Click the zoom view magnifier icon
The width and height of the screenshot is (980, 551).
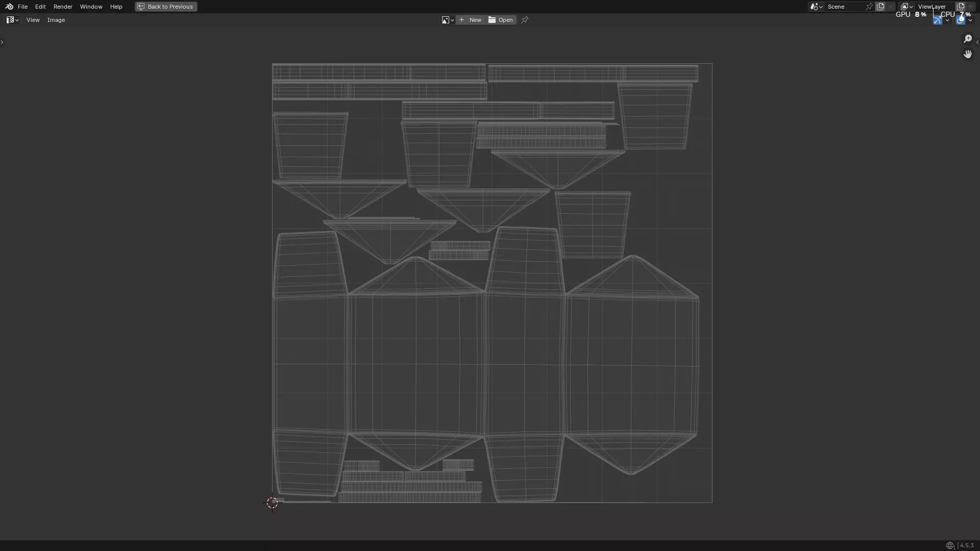click(967, 39)
